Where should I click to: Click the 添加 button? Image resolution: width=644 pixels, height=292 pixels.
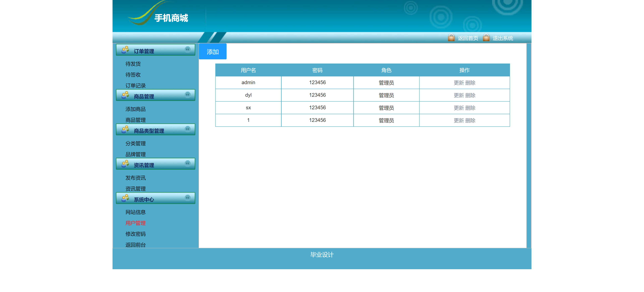point(213,51)
